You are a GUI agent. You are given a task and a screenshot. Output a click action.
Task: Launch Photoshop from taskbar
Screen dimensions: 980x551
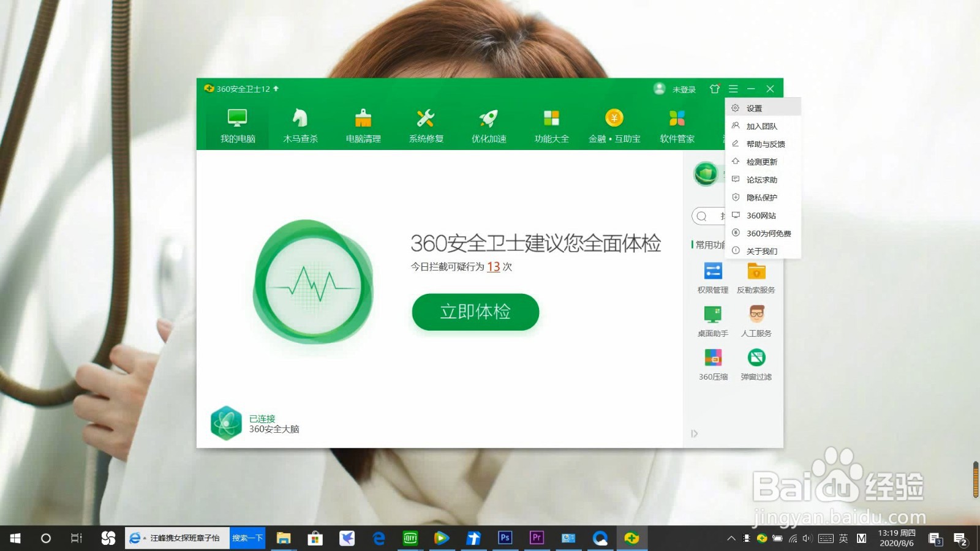[505, 538]
